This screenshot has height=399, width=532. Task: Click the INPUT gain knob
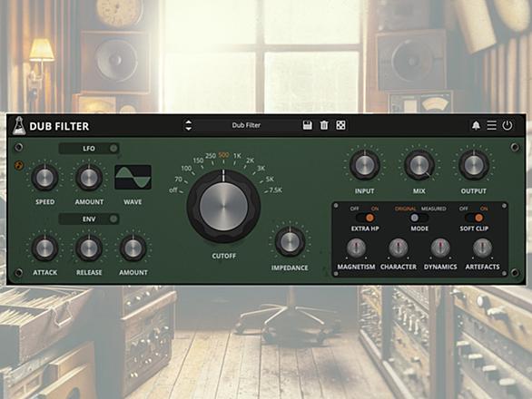point(364,165)
